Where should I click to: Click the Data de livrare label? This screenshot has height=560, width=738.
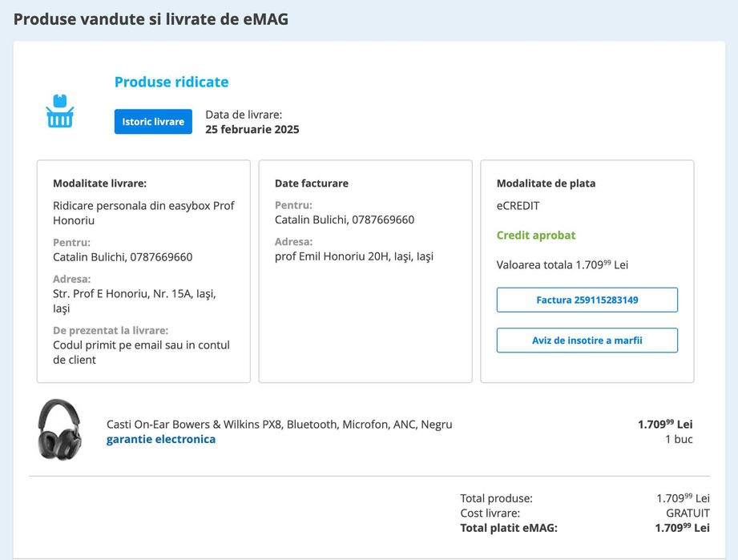tap(244, 115)
